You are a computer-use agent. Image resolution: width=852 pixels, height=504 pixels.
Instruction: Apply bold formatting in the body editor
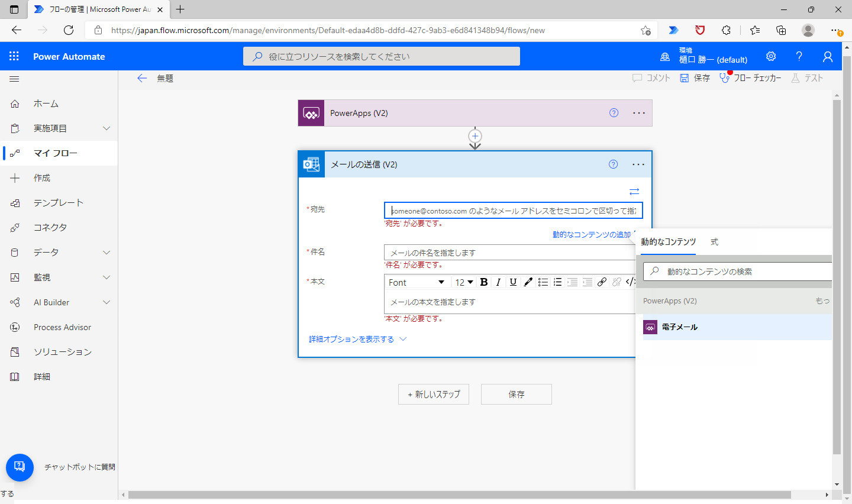pyautogui.click(x=484, y=282)
